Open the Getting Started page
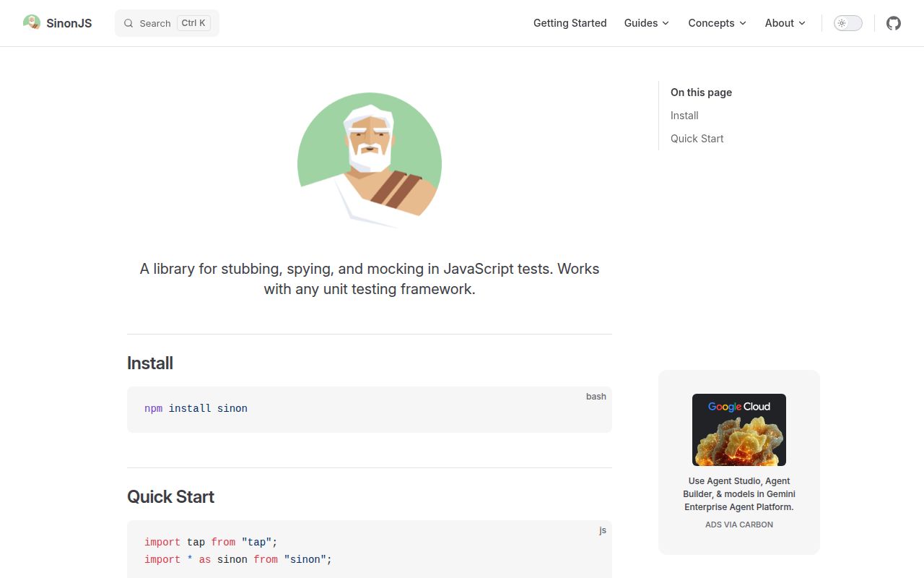 pyautogui.click(x=570, y=23)
